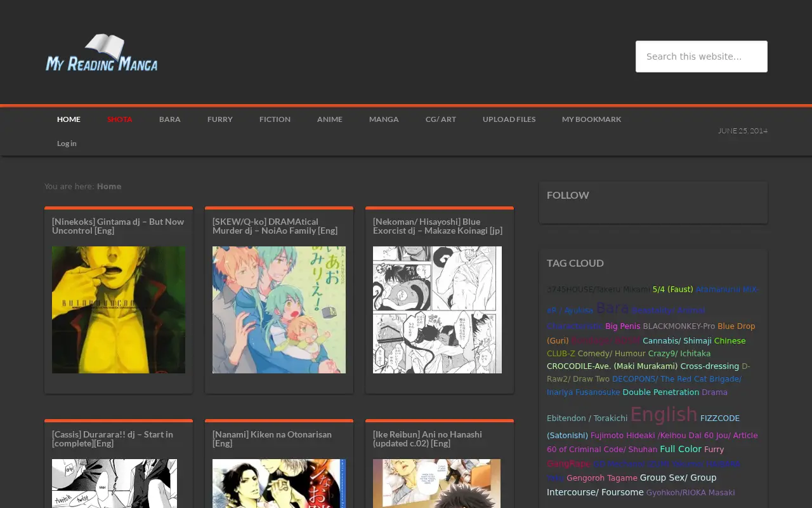
Task: Select the large Bara tag in cloud
Action: pyautogui.click(x=612, y=308)
